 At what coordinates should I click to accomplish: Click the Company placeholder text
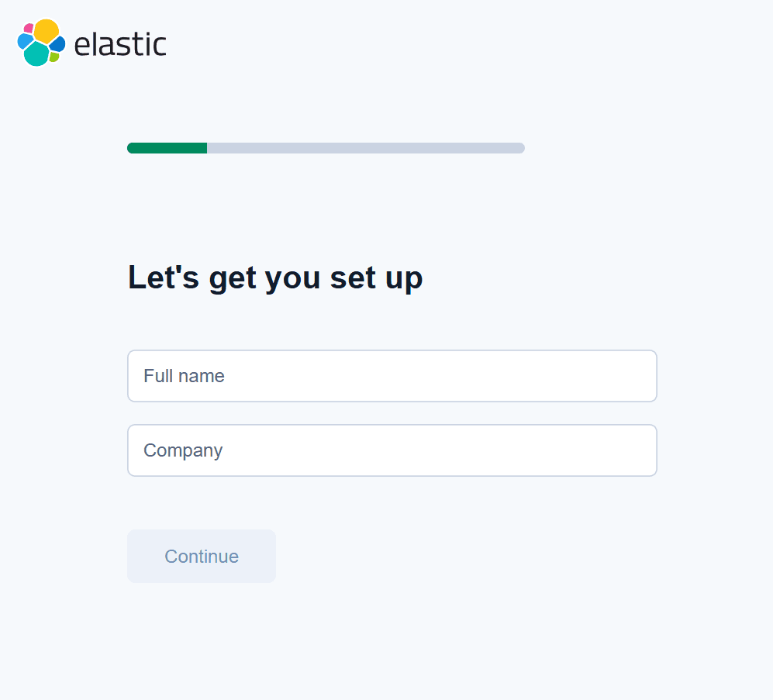(x=183, y=450)
